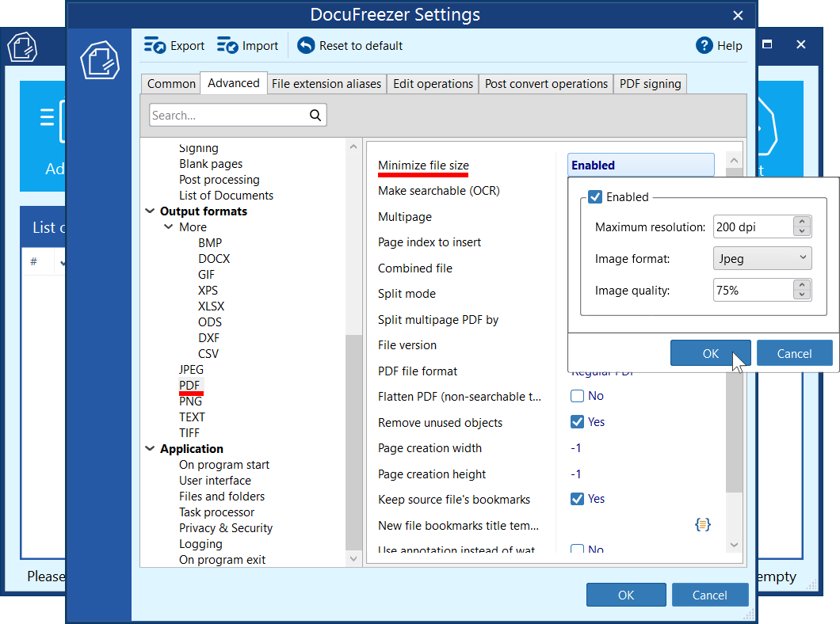Click the Import settings icon
Image resolution: width=840 pixels, height=624 pixels.
227,45
